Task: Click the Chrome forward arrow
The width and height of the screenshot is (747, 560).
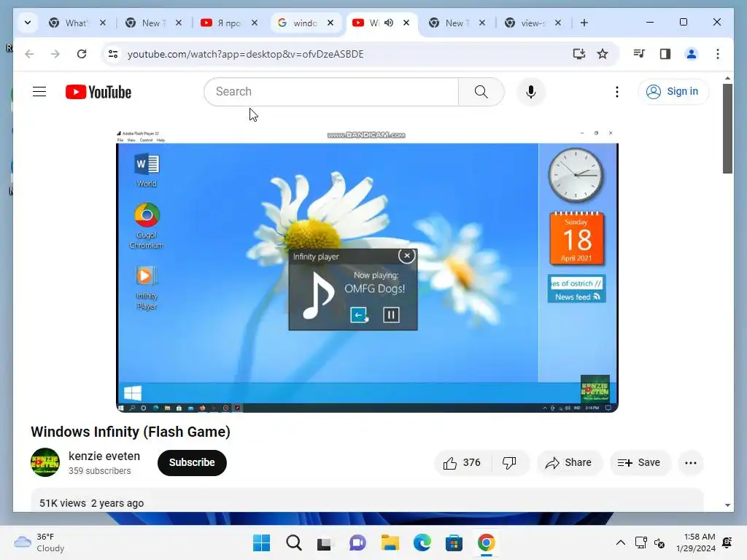Action: (55, 54)
